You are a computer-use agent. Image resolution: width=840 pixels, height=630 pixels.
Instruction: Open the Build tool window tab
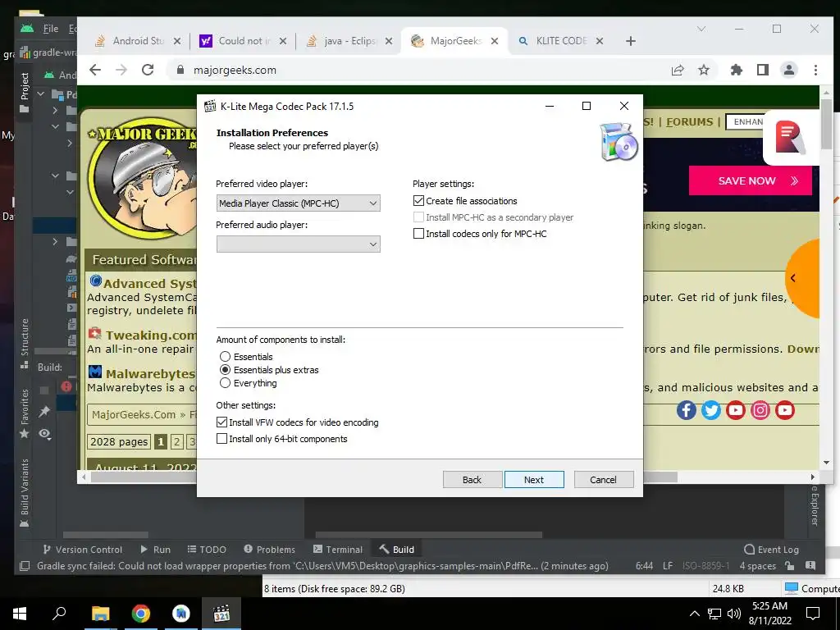396,550
